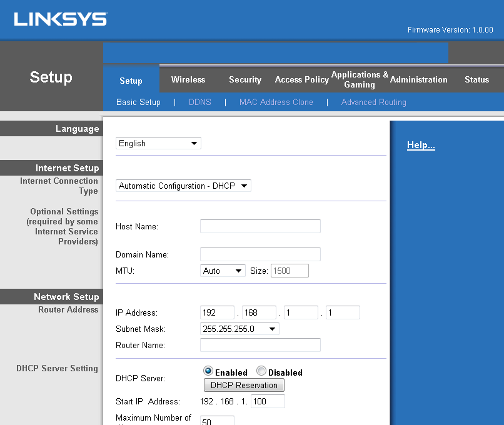Expand the English language dropdown
Screen dimensions: 504x425
[x=158, y=143]
